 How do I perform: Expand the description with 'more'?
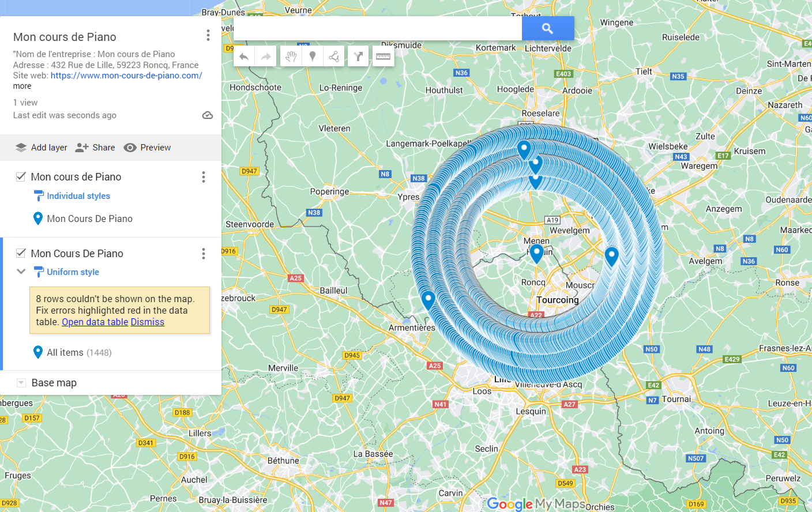coord(22,86)
